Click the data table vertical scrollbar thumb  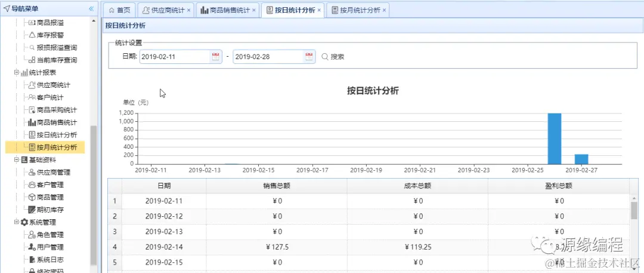tap(634, 210)
